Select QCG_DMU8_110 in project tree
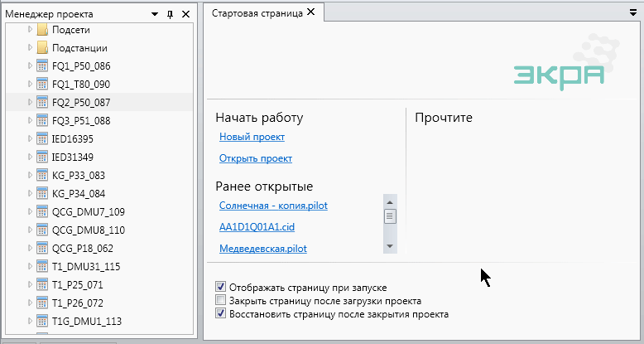 (89, 230)
